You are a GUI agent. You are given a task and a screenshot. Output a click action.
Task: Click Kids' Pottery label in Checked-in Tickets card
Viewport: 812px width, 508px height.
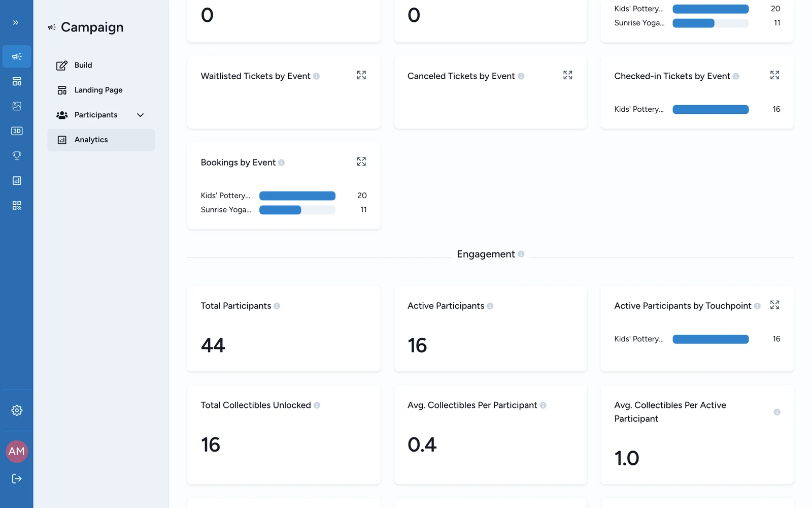coord(639,109)
